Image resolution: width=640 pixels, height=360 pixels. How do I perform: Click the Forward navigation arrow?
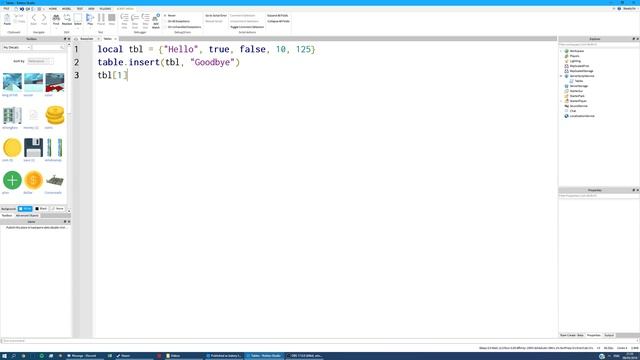coord(44,19)
